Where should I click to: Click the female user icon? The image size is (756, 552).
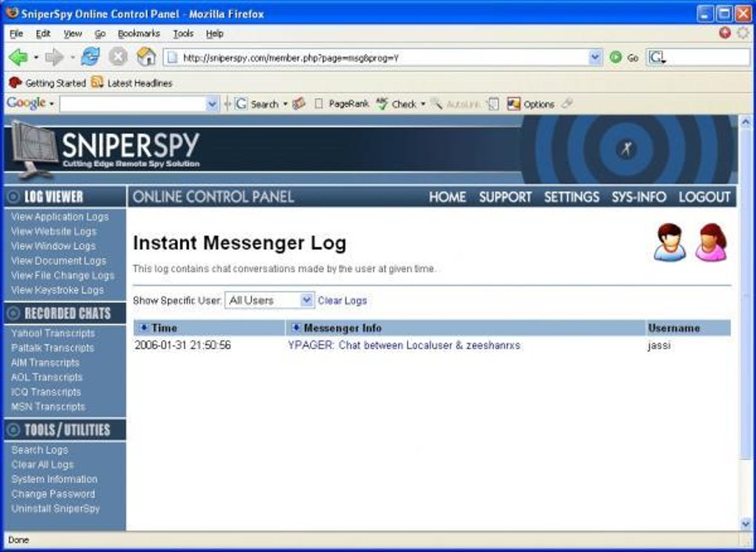point(712,242)
